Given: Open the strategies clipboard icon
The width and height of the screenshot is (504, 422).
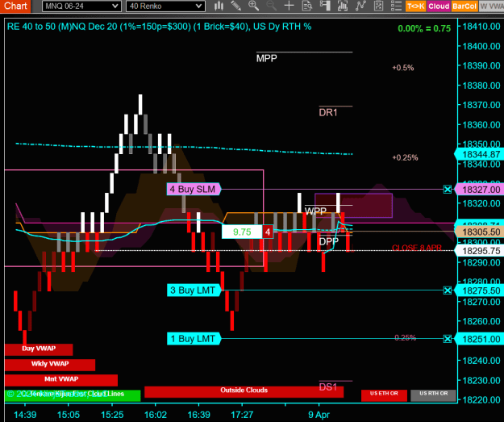Looking at the screenshot, I should pyautogui.click(x=379, y=6).
